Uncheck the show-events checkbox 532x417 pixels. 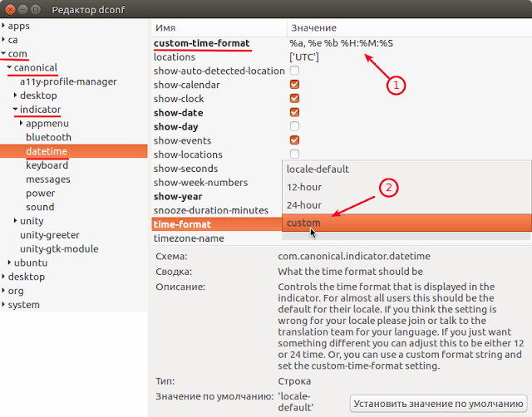(x=294, y=140)
